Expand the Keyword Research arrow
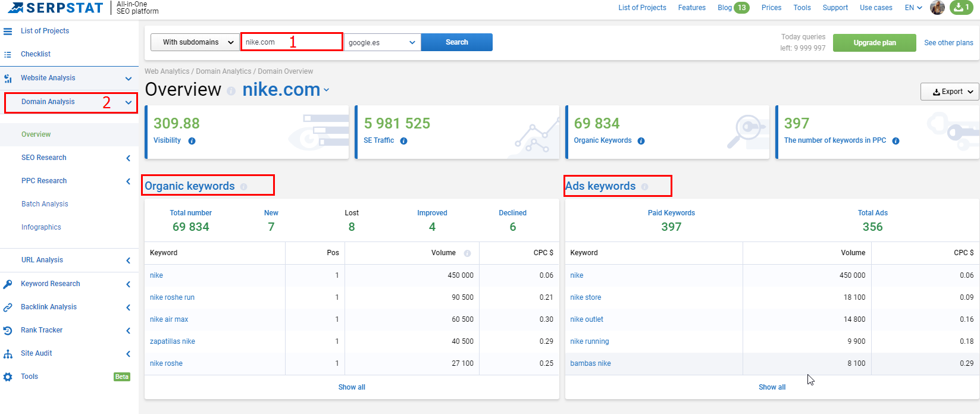Image resolution: width=980 pixels, height=414 pixels. click(128, 284)
